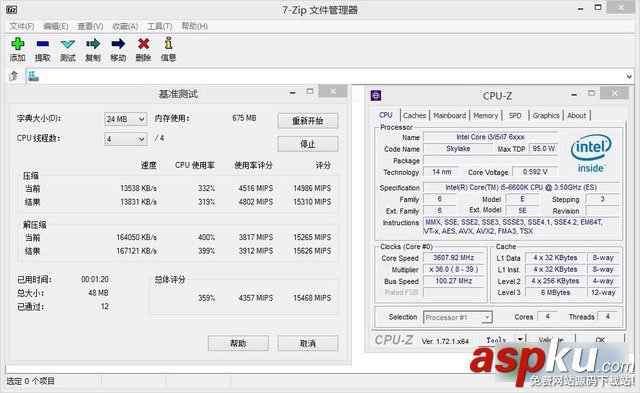640x393 pixels.
Task: Click the 167121 KB/s decompression result speed
Action: pyautogui.click(x=136, y=251)
